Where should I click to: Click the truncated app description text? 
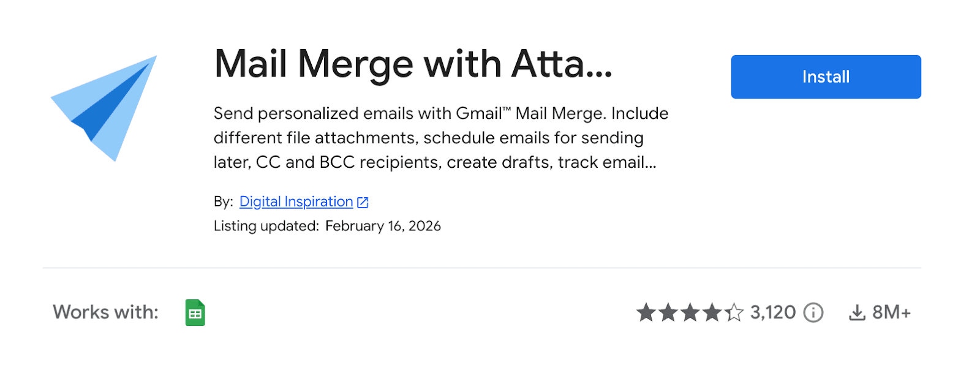[440, 138]
